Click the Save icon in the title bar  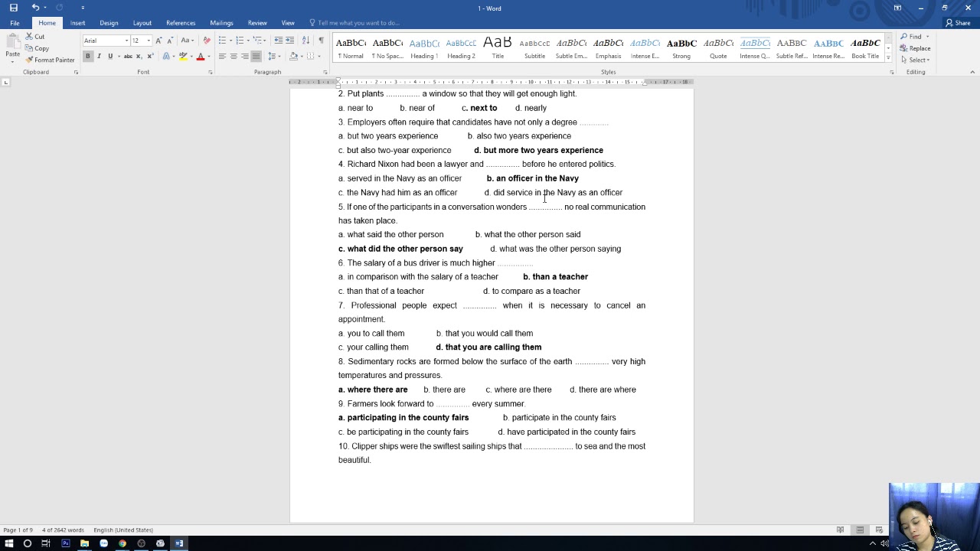click(13, 8)
